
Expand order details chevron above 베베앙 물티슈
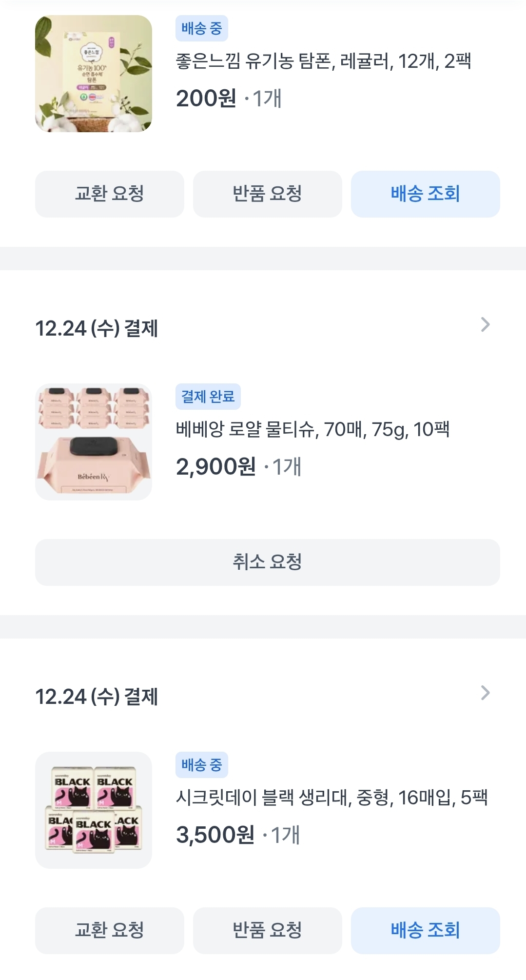[485, 325]
